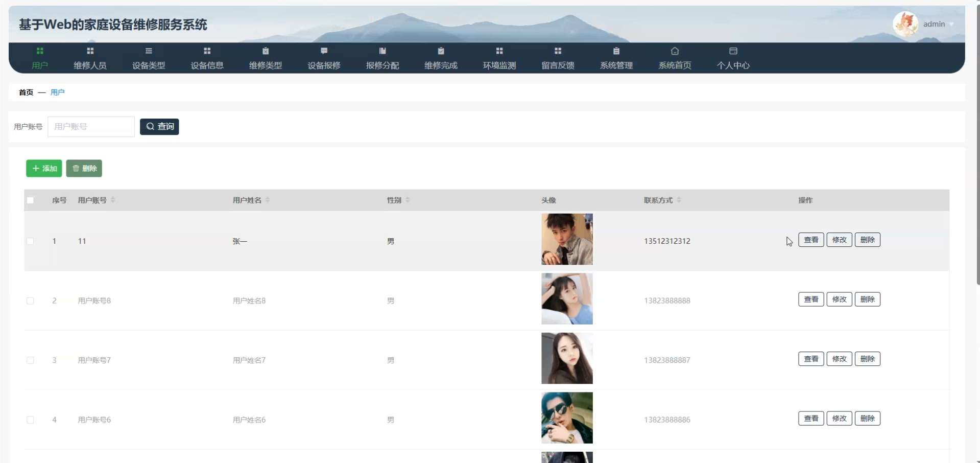Image resolution: width=980 pixels, height=463 pixels.
Task: Click 删除 for 用户账号8 row
Action: (867, 299)
